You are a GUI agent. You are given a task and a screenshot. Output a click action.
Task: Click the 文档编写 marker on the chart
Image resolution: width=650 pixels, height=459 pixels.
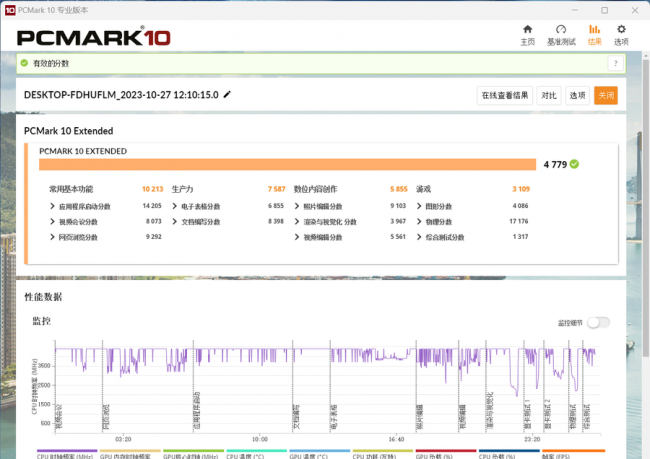pos(296,417)
